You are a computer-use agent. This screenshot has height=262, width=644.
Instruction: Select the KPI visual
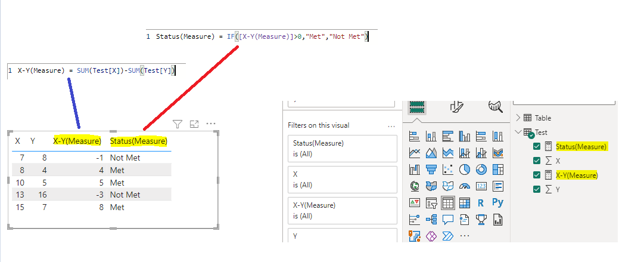pos(415,203)
